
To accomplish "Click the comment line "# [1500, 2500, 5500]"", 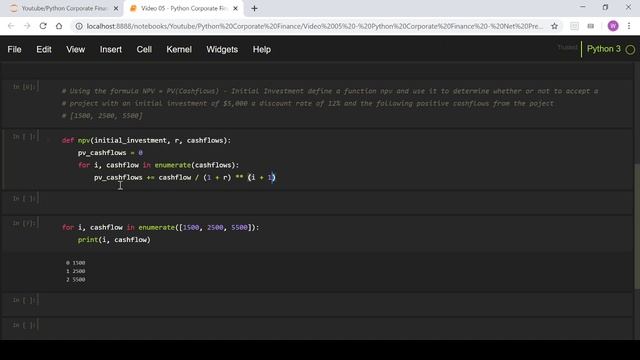I will click(102, 116).
